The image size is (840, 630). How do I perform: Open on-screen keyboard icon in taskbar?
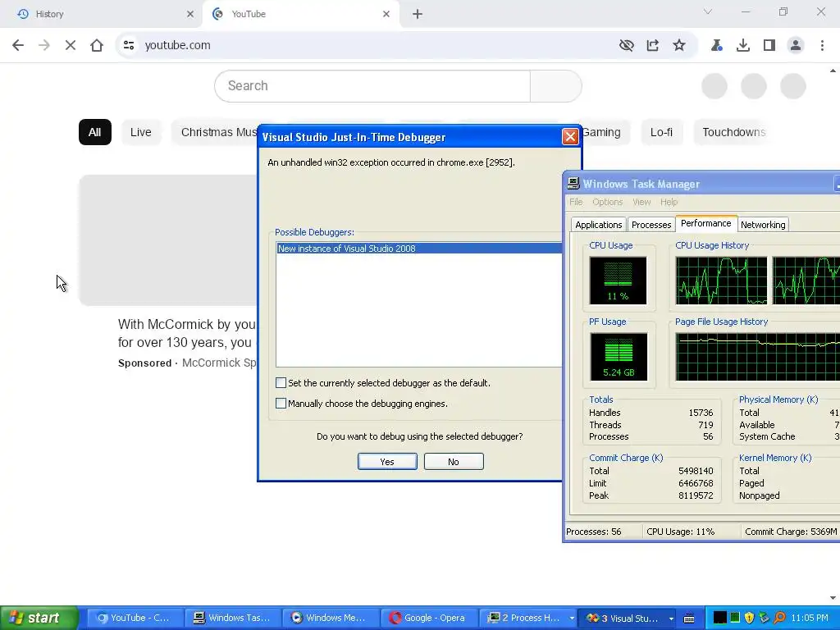(689, 619)
